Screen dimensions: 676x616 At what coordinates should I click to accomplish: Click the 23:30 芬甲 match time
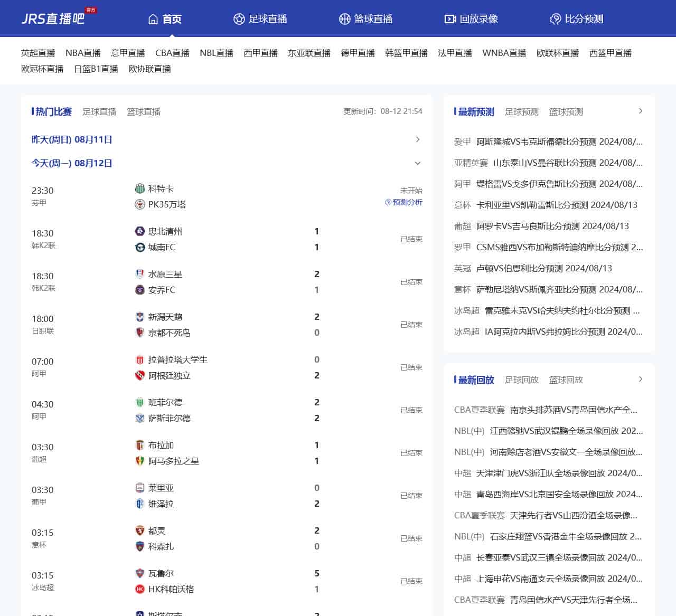point(42,195)
